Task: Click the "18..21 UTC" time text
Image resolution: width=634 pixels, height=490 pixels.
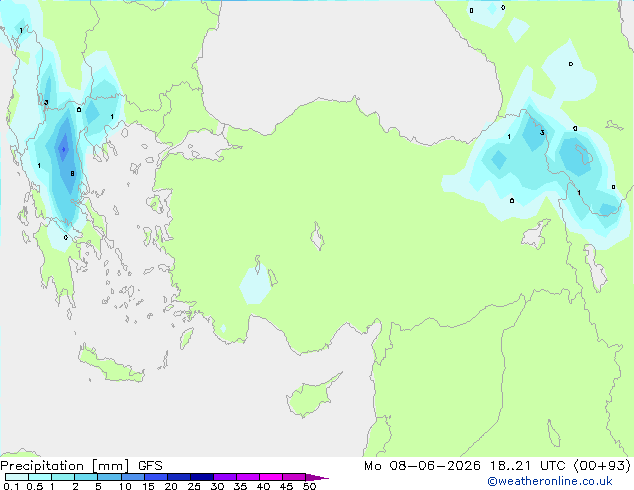Action: point(530,466)
